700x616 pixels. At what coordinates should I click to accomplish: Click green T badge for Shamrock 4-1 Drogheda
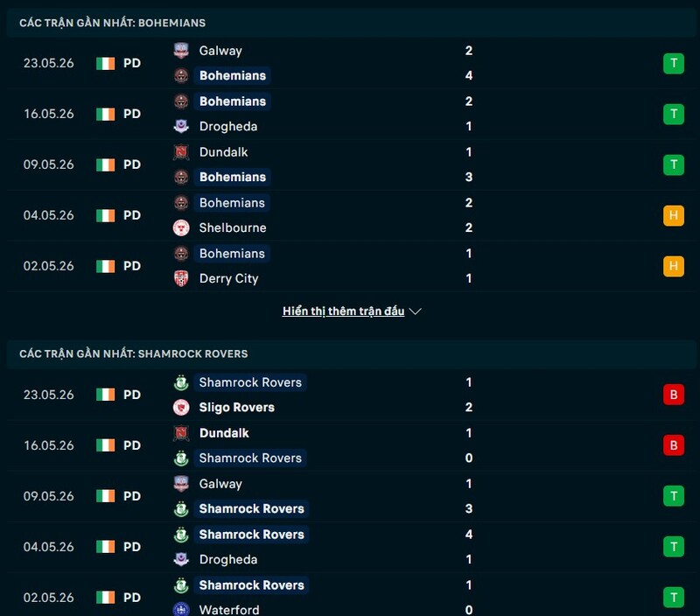(674, 547)
